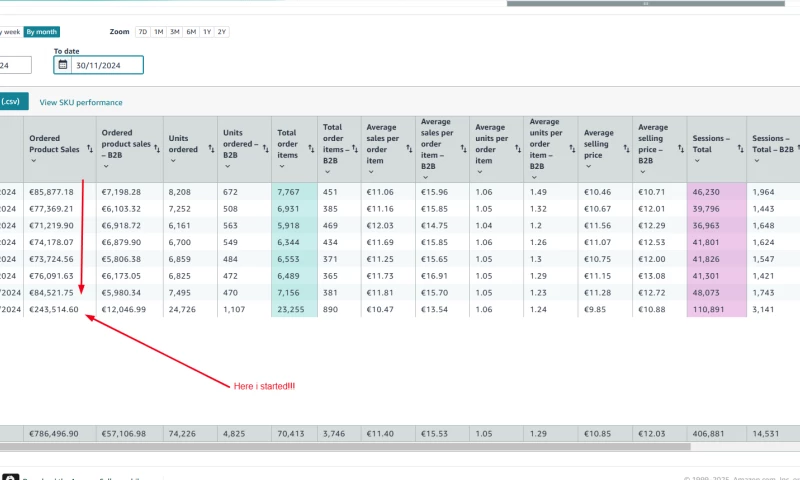Expand chevron under Units ordered header
This screenshot has width=800, height=480.
(173, 161)
